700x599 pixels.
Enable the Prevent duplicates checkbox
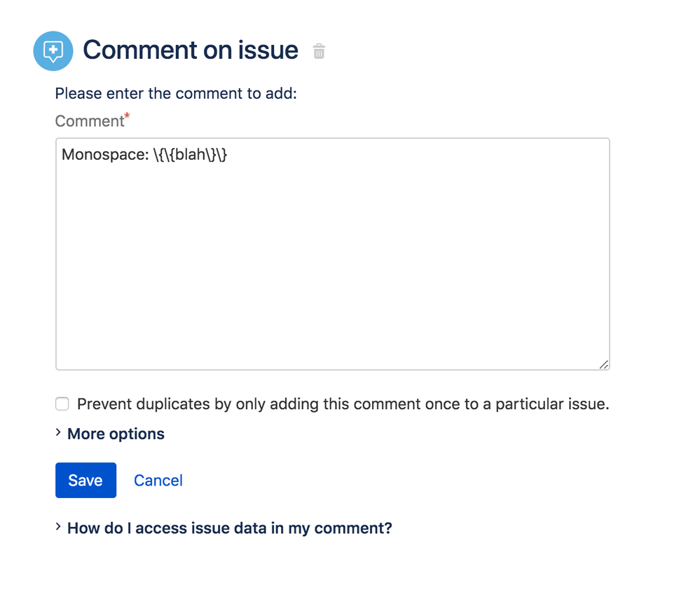62,404
